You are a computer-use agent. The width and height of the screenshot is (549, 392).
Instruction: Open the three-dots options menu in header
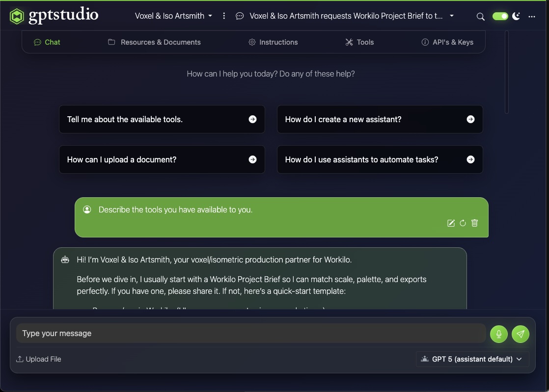pos(532,16)
